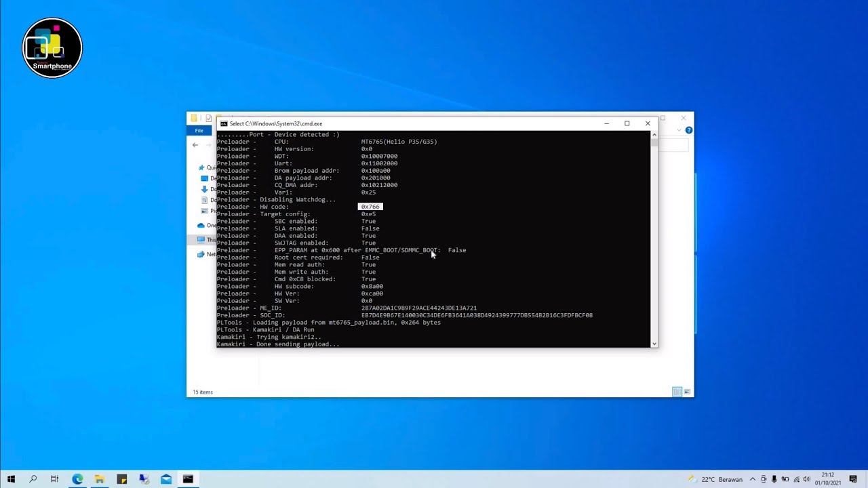Click the 'MT6765(Helio P35/G35)' CPU text

[399, 142]
